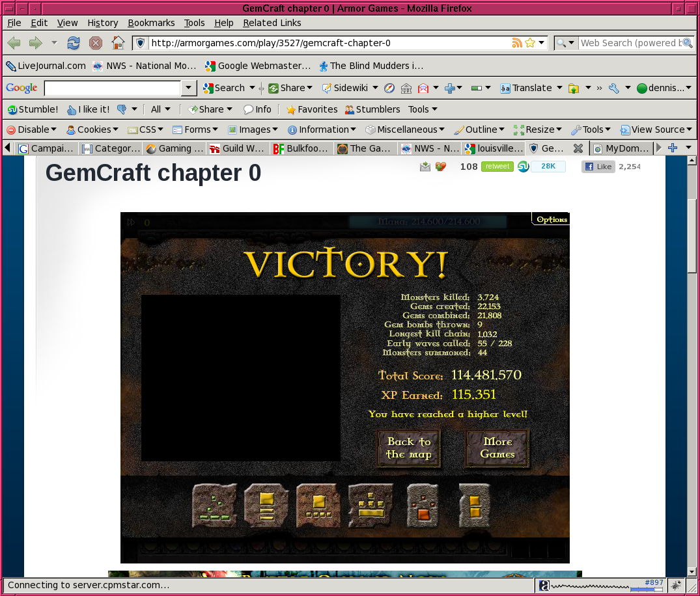The width and height of the screenshot is (700, 596).
Task: Click the stone tile with orange gem
Action: pos(423,505)
